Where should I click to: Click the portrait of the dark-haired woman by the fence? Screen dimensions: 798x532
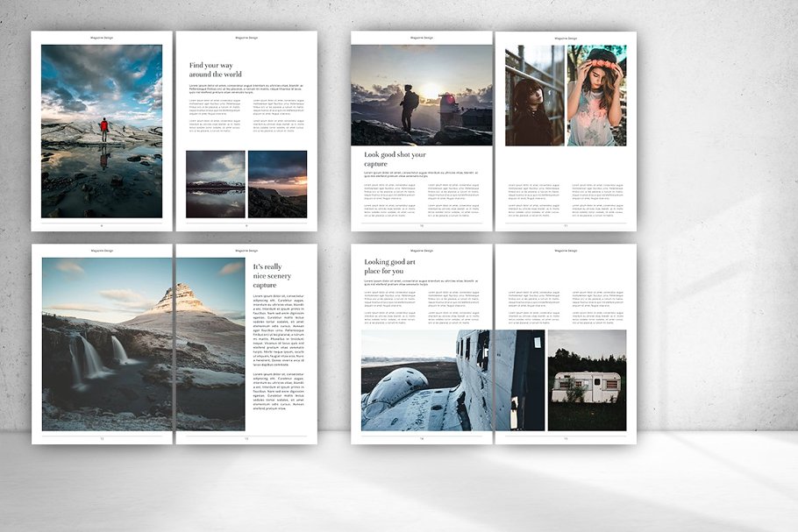click(x=534, y=96)
